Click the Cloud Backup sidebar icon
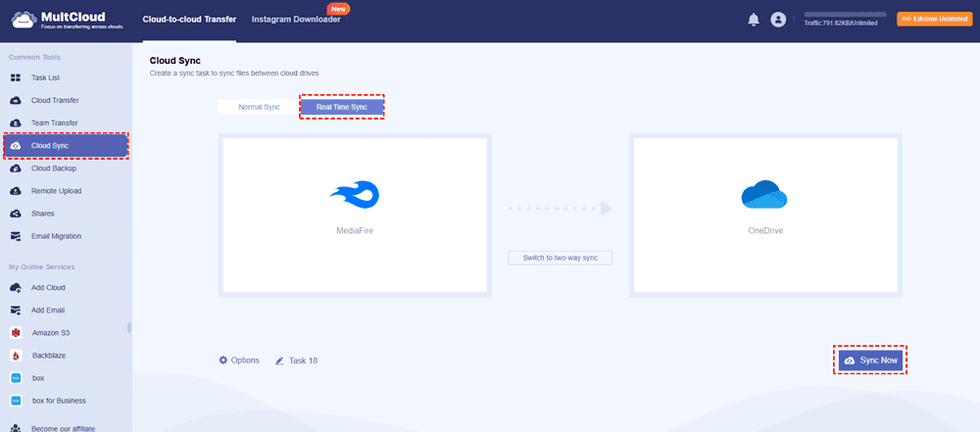980x432 pixels. 16,168
